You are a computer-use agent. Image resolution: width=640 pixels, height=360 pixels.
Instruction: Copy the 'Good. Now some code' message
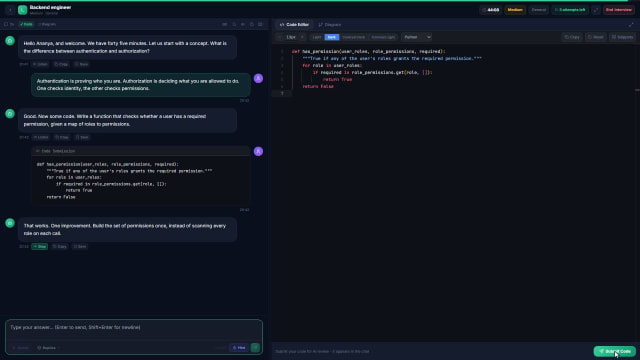[x=62, y=138]
